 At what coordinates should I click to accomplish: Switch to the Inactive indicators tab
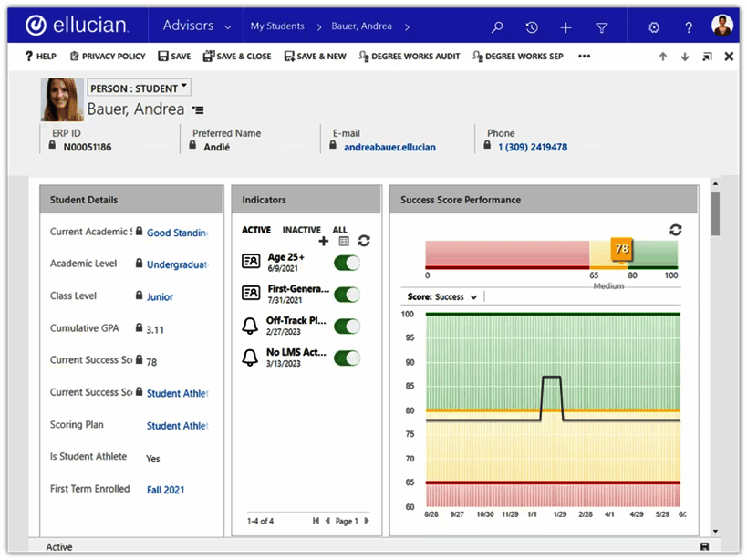(x=301, y=230)
